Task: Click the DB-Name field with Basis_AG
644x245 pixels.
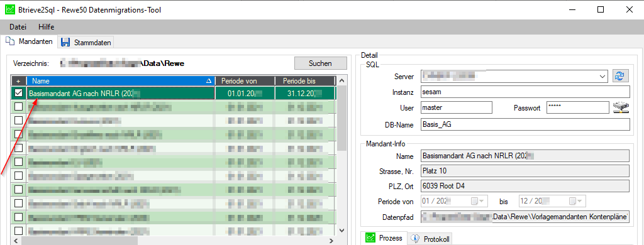Action: pos(525,124)
